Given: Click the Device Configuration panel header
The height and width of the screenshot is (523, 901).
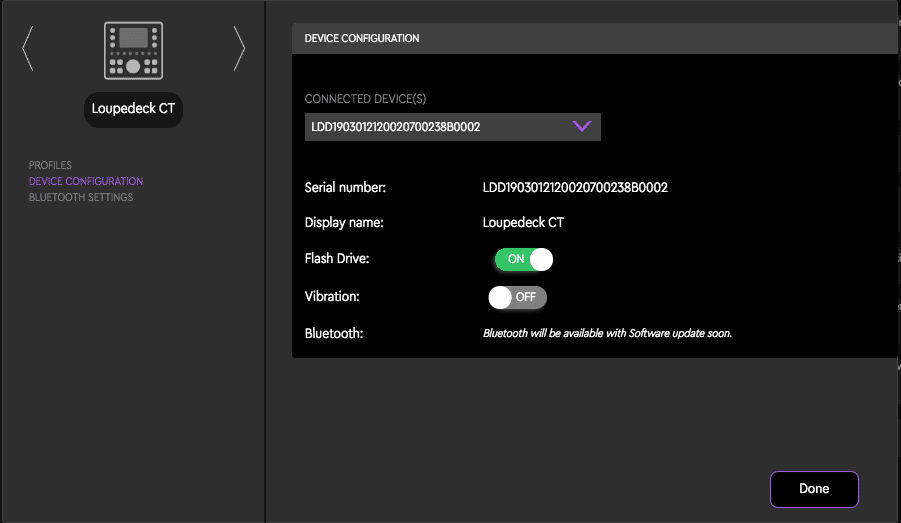Looking at the screenshot, I should click(x=595, y=39).
